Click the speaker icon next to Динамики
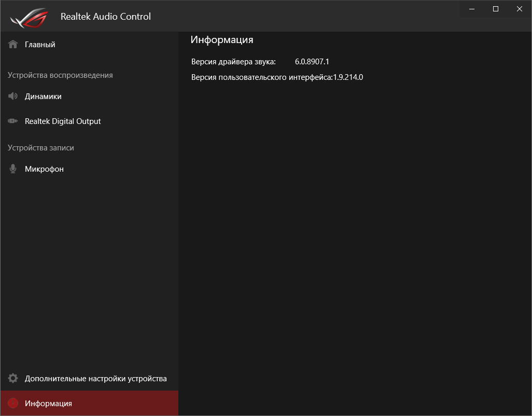Screen dimensions: 532x416 click(13, 96)
